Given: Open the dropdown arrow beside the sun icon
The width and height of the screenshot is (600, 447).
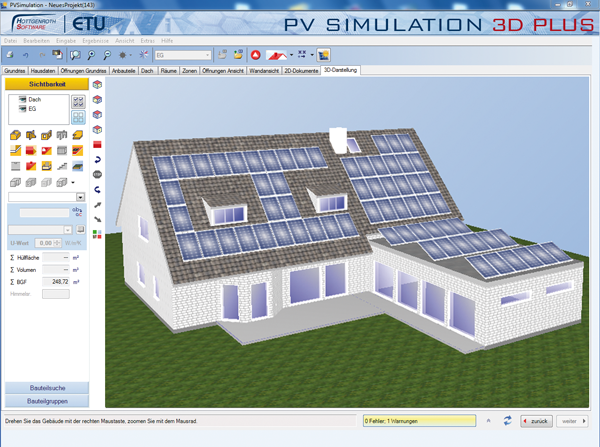Looking at the screenshot, I should [131, 55].
